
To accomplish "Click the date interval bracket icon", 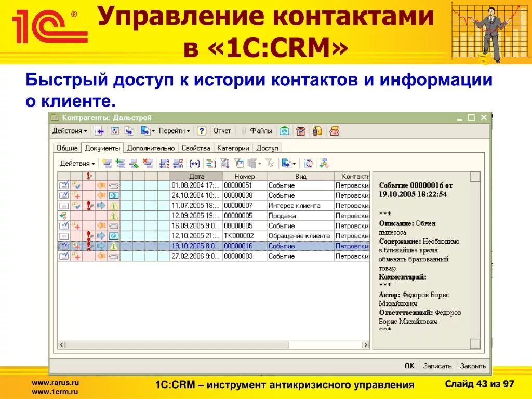I will click(194, 164).
